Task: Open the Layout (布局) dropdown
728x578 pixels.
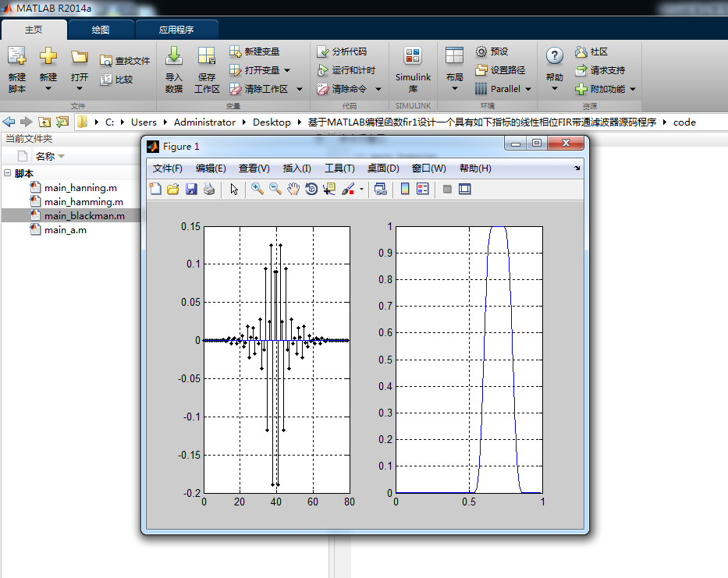Action: click(x=455, y=89)
